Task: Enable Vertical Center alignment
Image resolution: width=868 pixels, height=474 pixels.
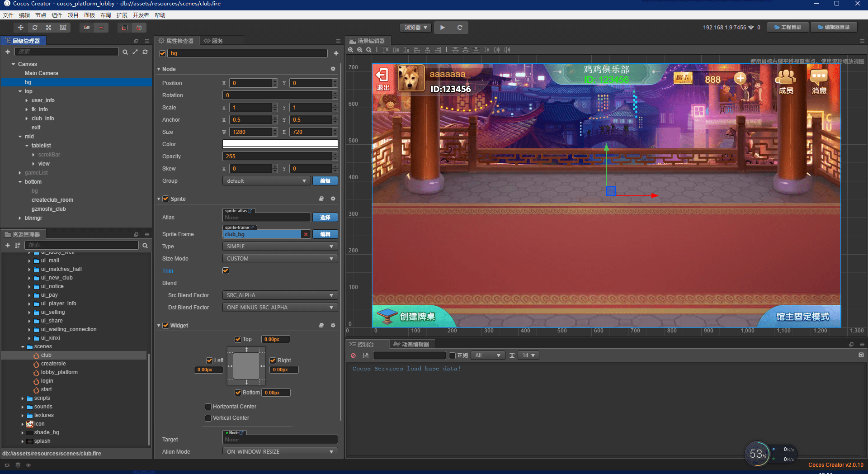Action: tap(208, 418)
